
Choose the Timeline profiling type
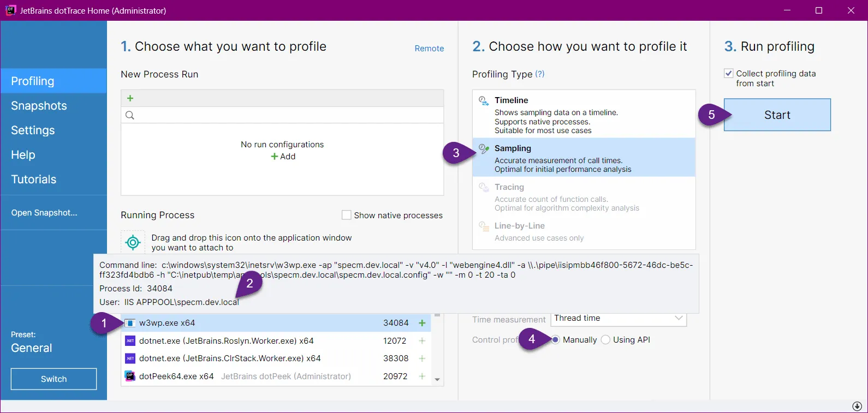[x=583, y=115]
